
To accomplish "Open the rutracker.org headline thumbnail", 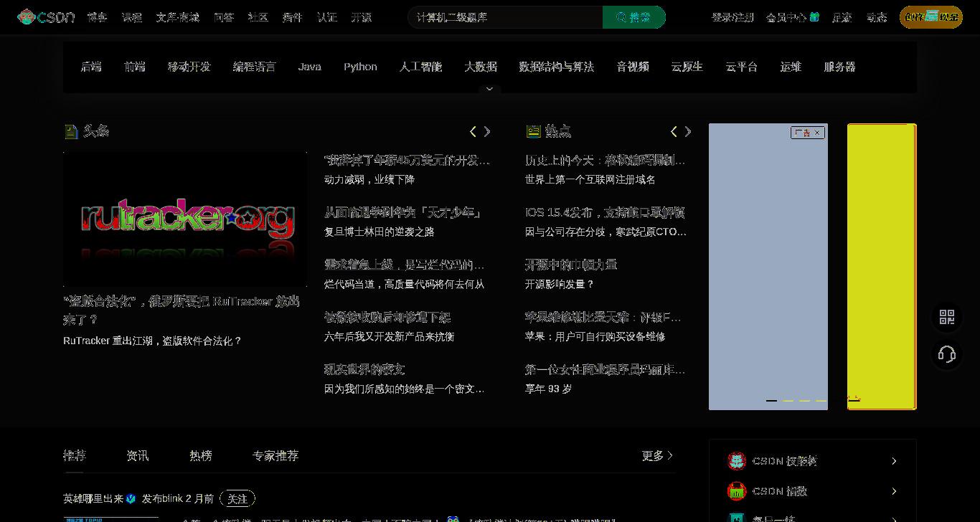I will pyautogui.click(x=185, y=219).
